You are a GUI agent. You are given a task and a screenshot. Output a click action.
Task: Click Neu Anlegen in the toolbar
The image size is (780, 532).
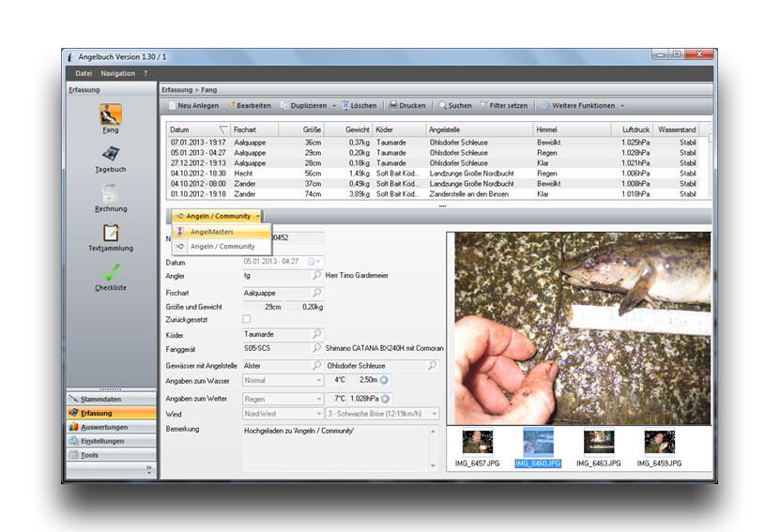193,105
